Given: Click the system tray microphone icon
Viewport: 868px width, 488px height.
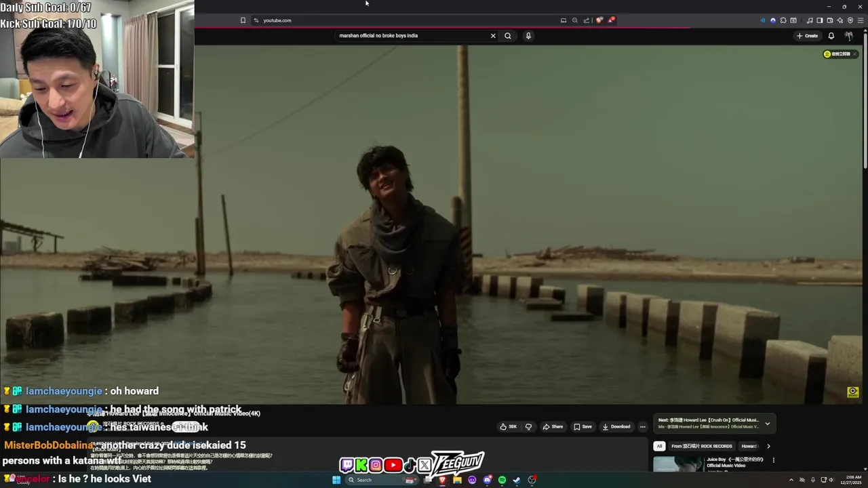Looking at the screenshot, I should [x=813, y=480].
